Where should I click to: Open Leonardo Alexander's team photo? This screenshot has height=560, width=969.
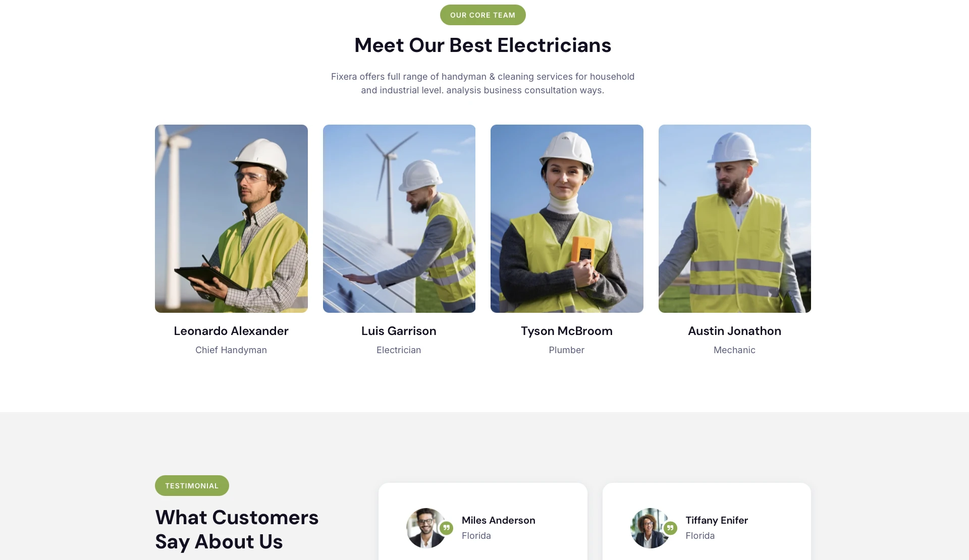[x=231, y=218]
